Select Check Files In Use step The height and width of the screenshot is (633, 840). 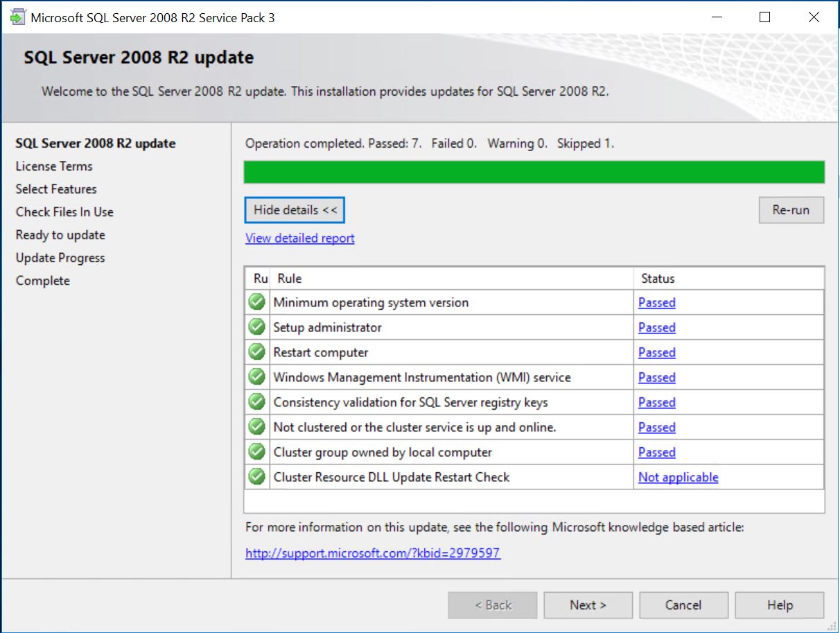64,212
